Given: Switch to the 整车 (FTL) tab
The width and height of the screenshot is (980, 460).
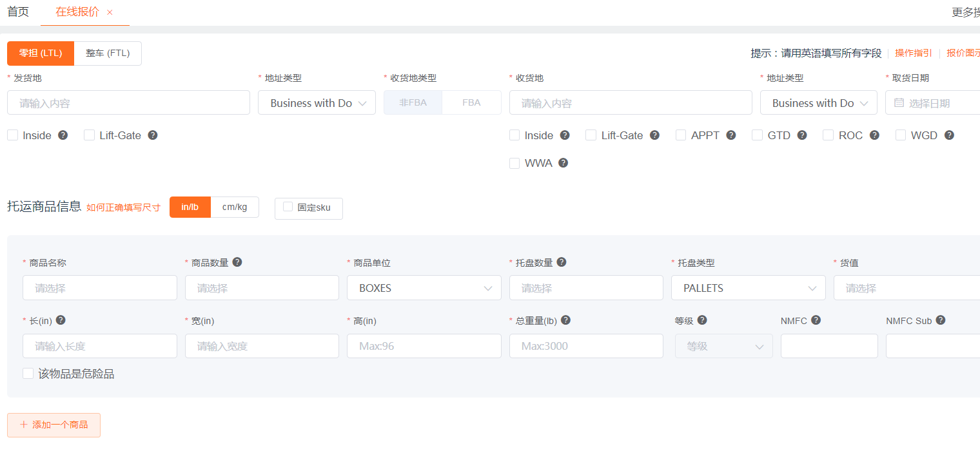Looking at the screenshot, I should (108, 53).
